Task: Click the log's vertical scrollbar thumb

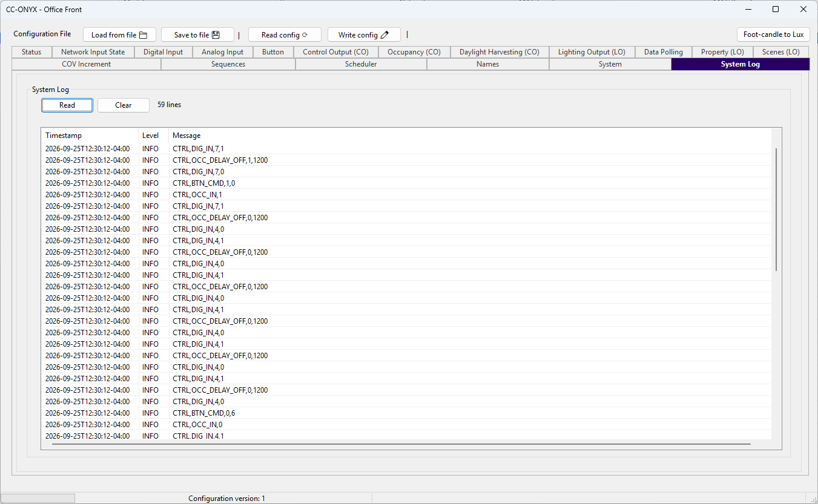Action: point(776,209)
